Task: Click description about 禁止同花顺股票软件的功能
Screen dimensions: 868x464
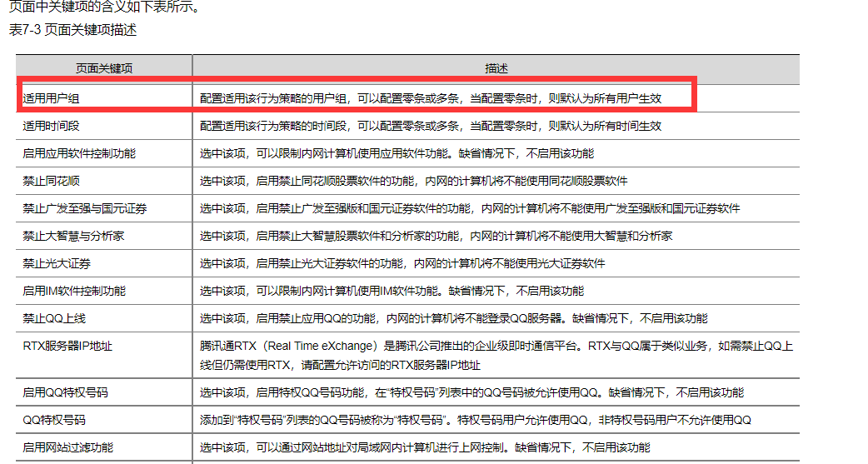Action: (413, 181)
